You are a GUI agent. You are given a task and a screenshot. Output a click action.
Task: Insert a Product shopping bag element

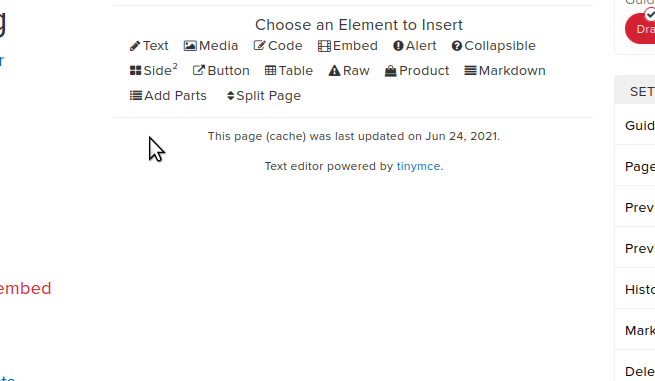coord(391,71)
